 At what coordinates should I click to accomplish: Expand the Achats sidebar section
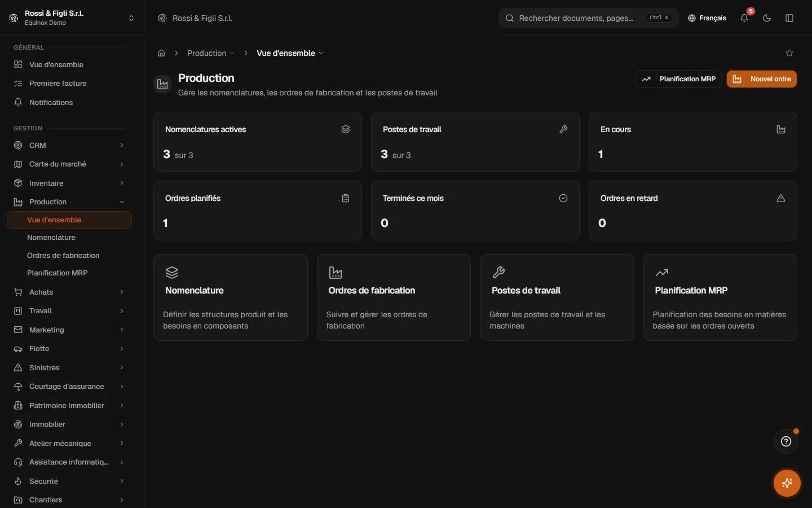pos(69,292)
